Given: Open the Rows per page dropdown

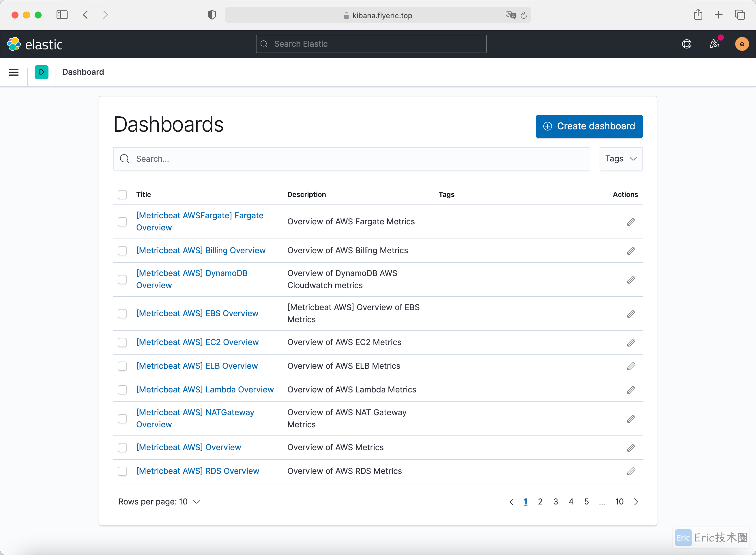Looking at the screenshot, I should (x=159, y=502).
